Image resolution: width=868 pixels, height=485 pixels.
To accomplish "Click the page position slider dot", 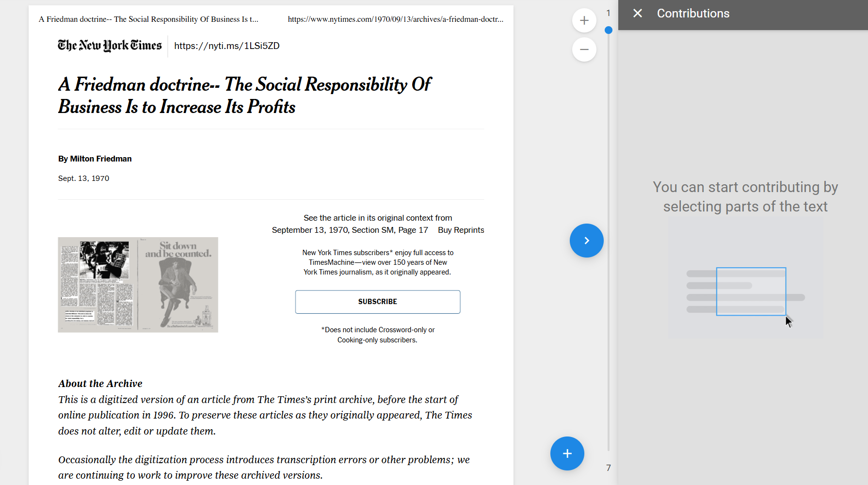I will click(609, 30).
